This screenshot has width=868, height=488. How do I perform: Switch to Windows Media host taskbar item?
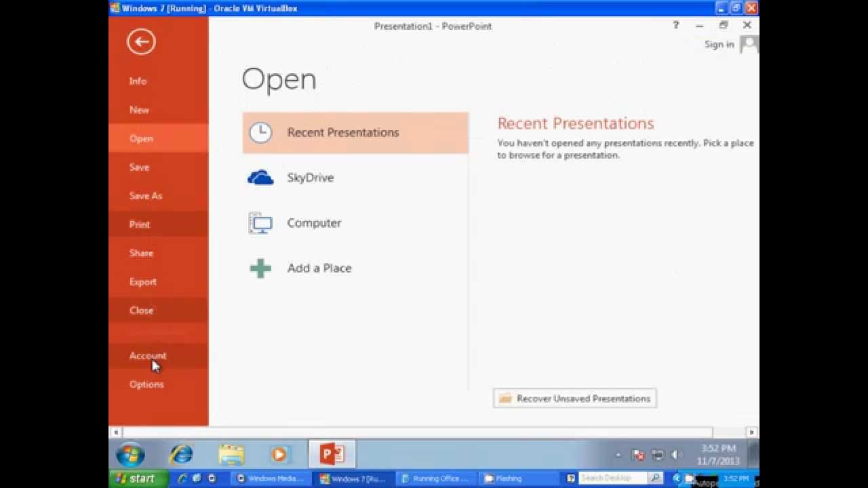pos(271,479)
